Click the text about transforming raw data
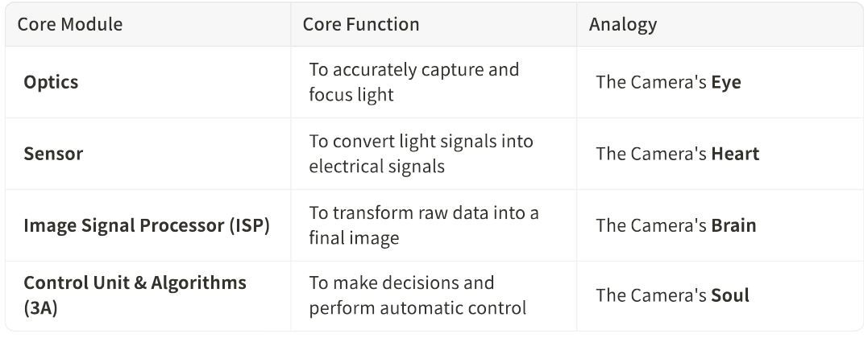The image size is (868, 338). pos(423,225)
